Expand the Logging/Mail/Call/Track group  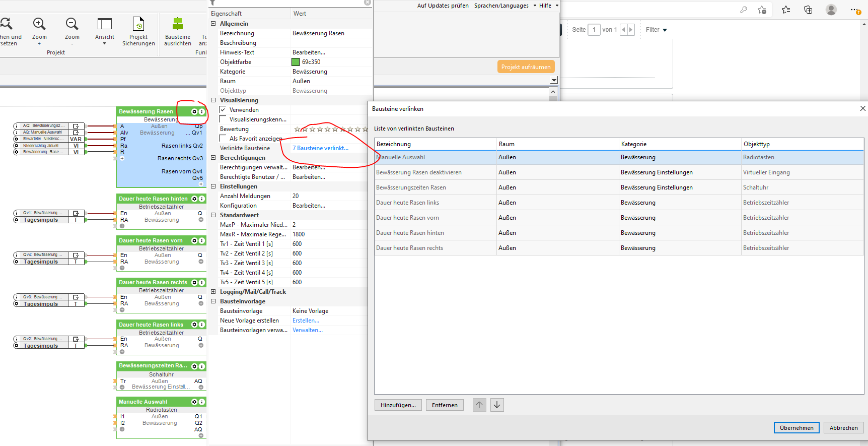click(213, 292)
